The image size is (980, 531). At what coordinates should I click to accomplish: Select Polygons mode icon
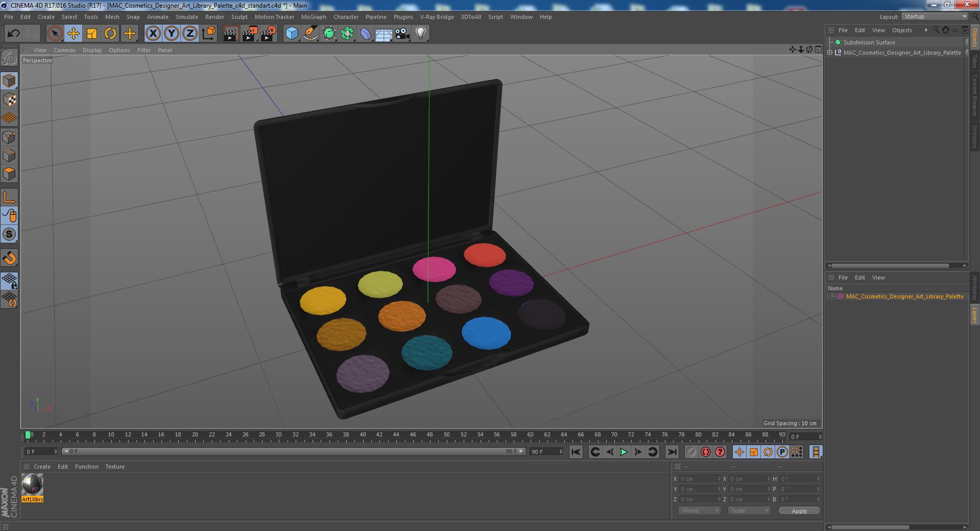9,174
